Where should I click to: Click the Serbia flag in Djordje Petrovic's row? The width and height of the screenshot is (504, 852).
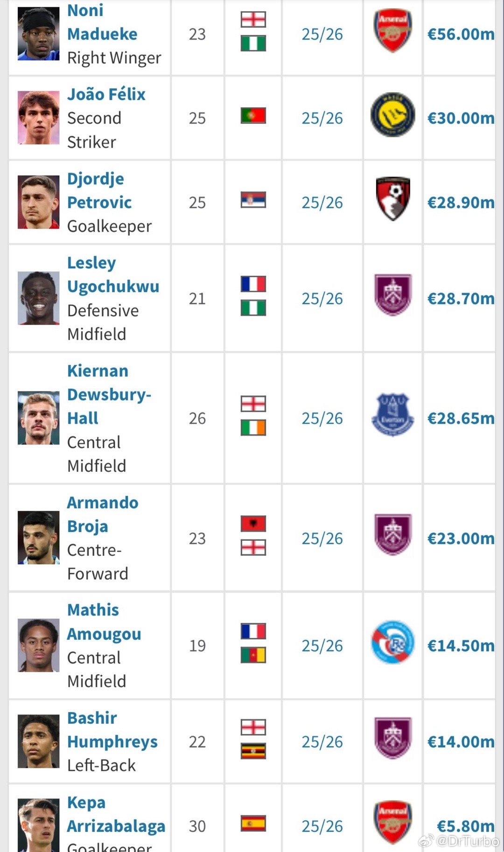point(253,200)
